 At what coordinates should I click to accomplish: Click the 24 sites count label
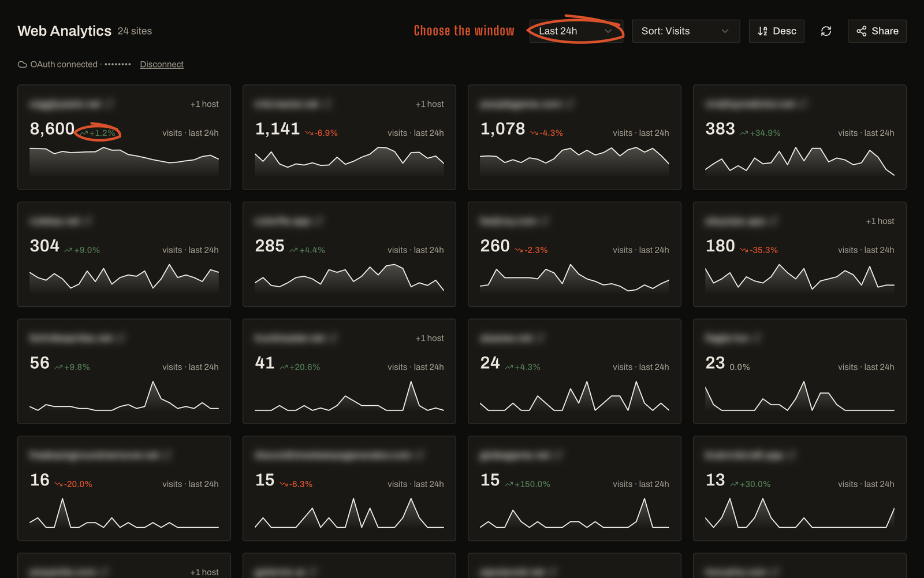pyautogui.click(x=135, y=31)
